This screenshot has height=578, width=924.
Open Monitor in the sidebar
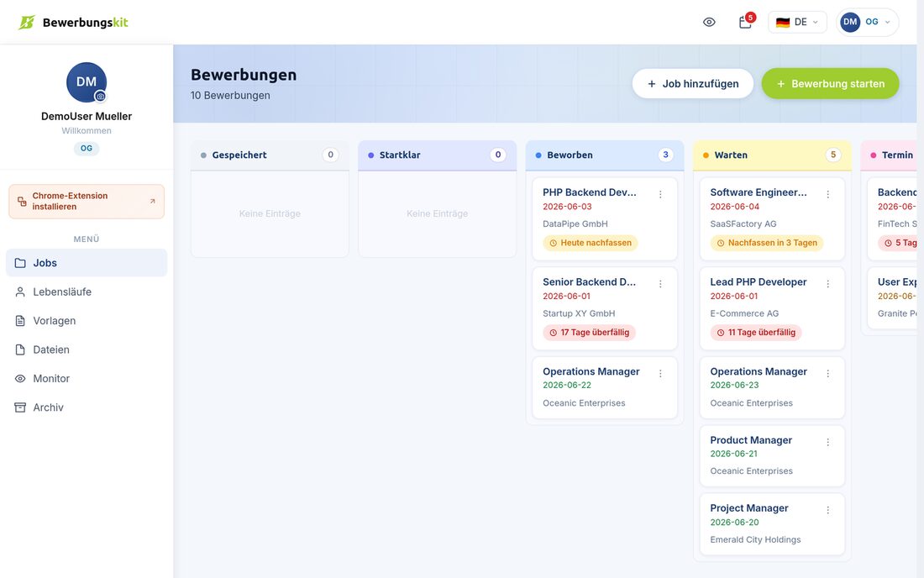86,378
